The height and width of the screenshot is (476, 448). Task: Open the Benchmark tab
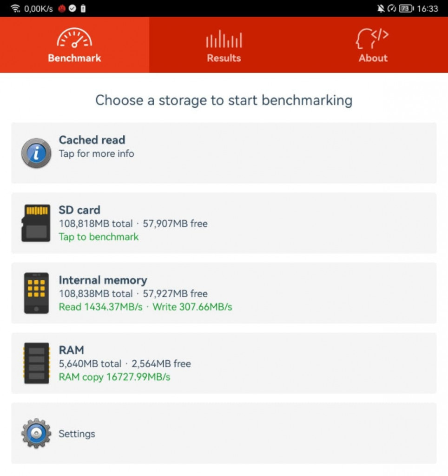(74, 45)
